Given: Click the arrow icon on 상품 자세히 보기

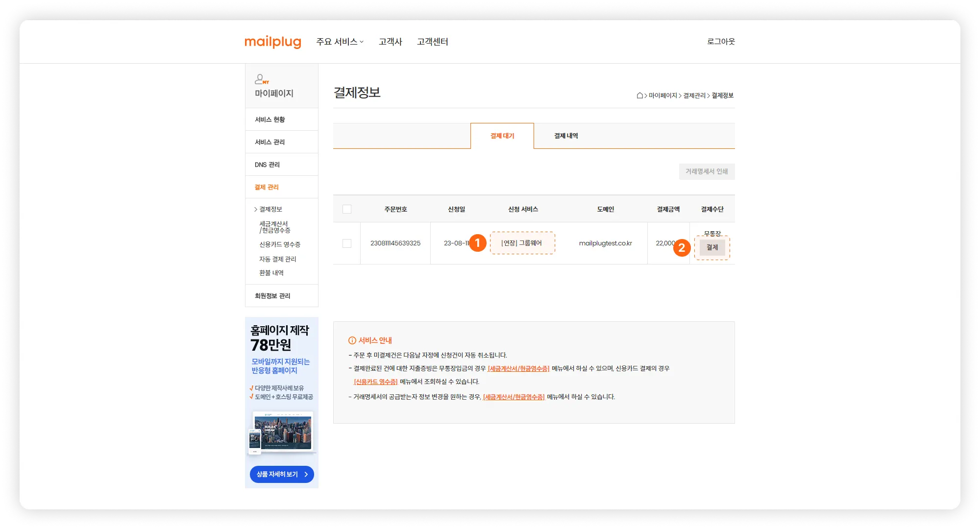Looking at the screenshot, I should 306,474.
